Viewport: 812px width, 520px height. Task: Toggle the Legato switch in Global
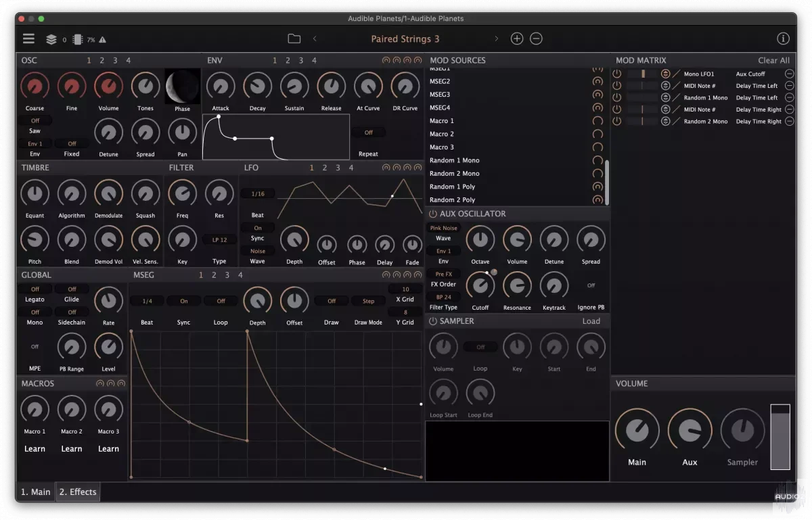tap(35, 289)
